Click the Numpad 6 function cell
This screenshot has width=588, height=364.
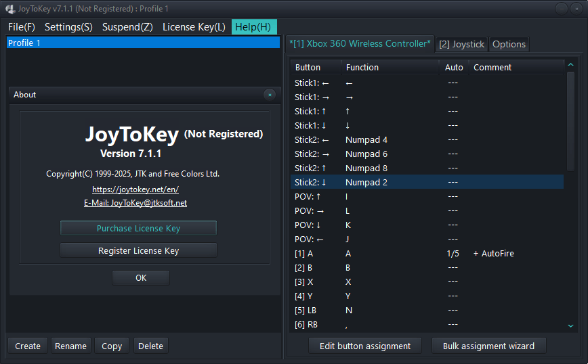[366, 154]
